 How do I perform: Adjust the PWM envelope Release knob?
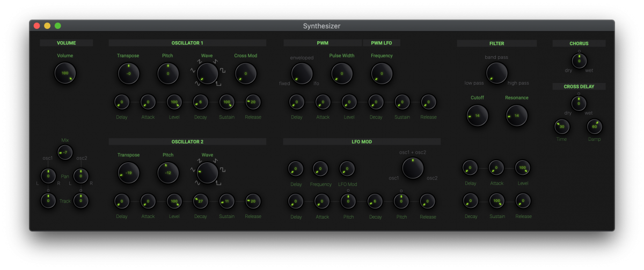coord(428,102)
